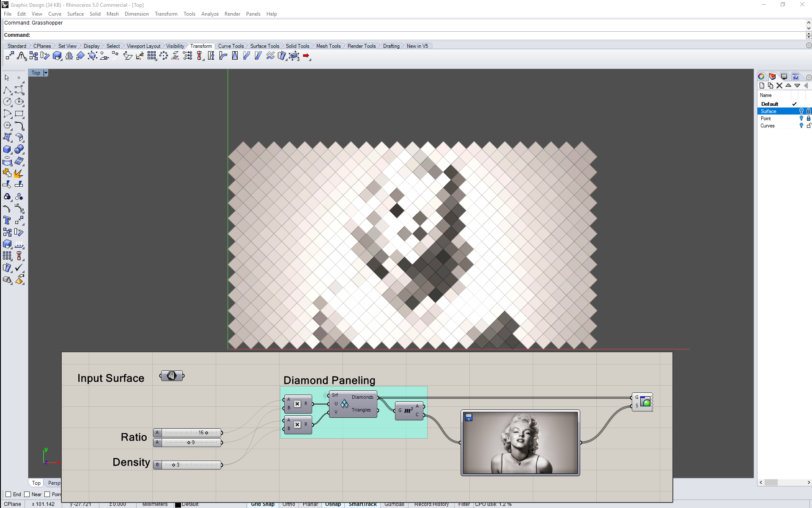Image resolution: width=812 pixels, height=508 pixels.
Task: Open the Top viewport title dropdown arrow
Action: 46,73
